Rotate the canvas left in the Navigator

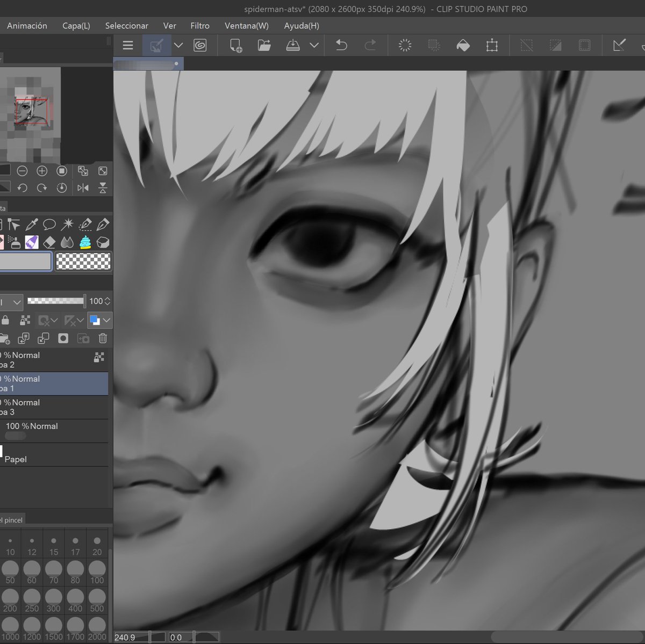[22, 188]
